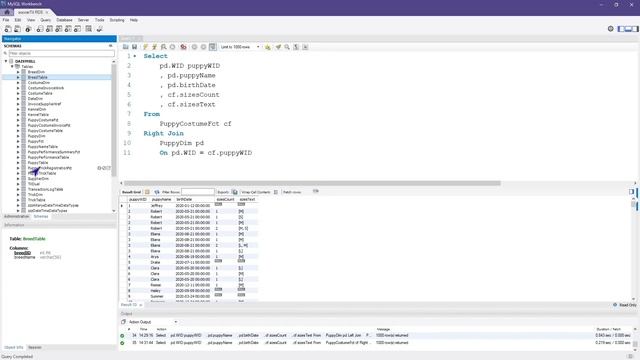This screenshot has width=640, height=360.
Task: Create a new table toolbar icon
Action: point(49,29)
